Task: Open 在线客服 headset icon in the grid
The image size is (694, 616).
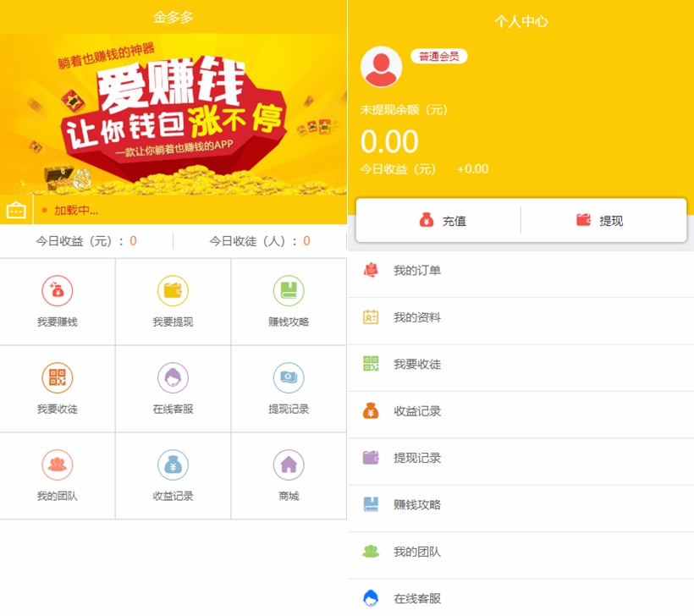Action: click(x=173, y=377)
